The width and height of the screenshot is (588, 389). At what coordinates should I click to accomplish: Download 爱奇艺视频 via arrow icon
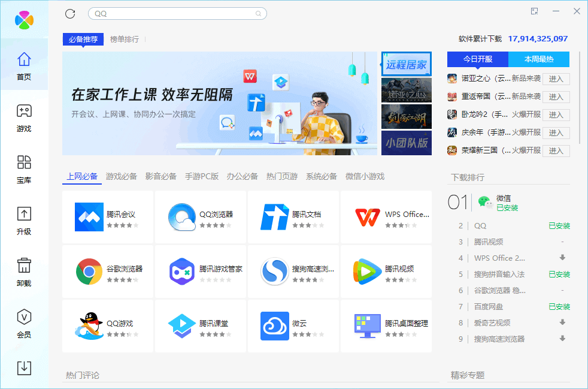click(x=562, y=322)
